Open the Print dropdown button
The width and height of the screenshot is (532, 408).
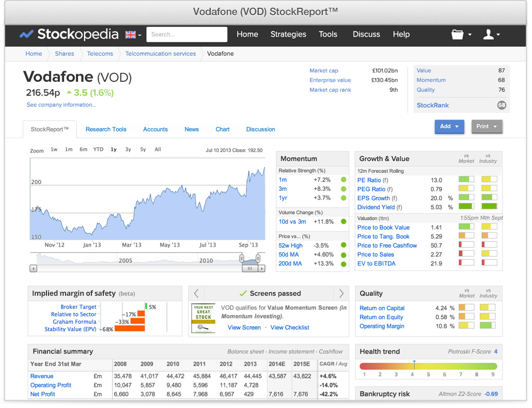487,126
